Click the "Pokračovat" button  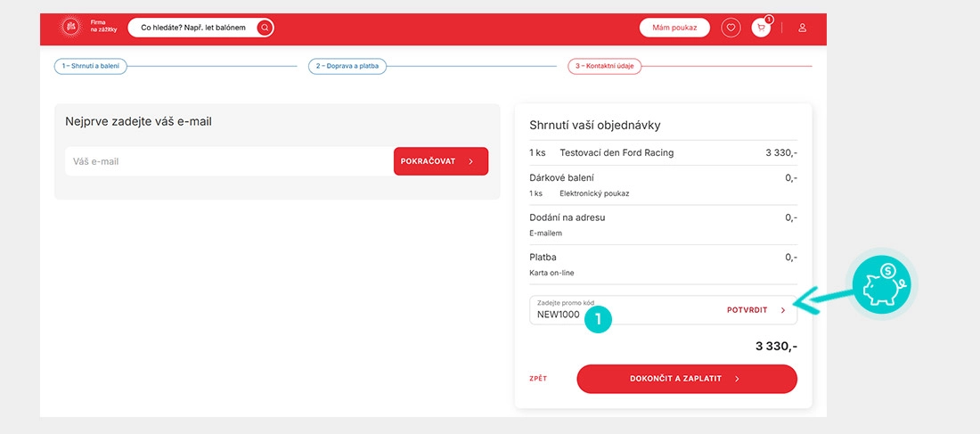pos(441,161)
